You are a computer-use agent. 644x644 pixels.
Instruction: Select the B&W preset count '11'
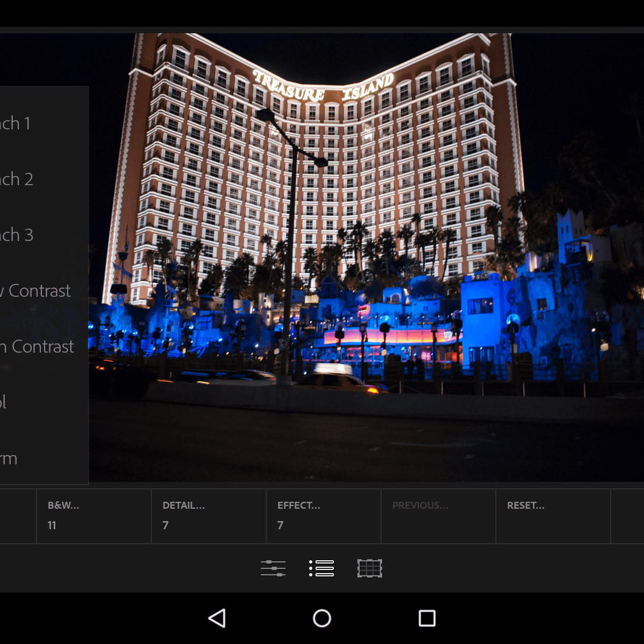pos(52,525)
